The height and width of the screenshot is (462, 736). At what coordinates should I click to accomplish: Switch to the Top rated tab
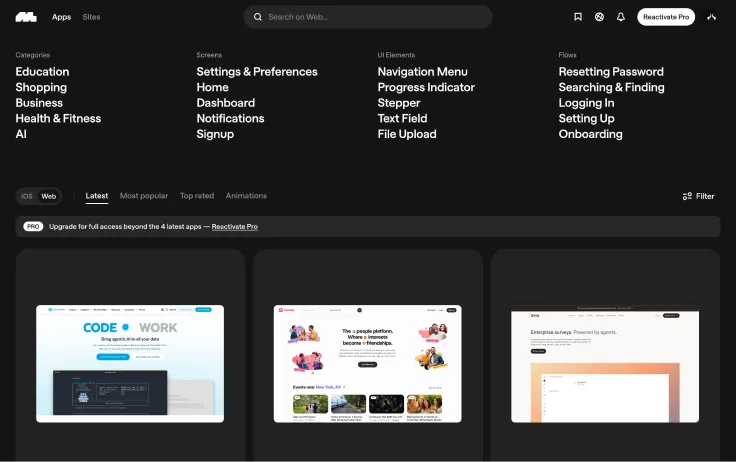coord(197,196)
